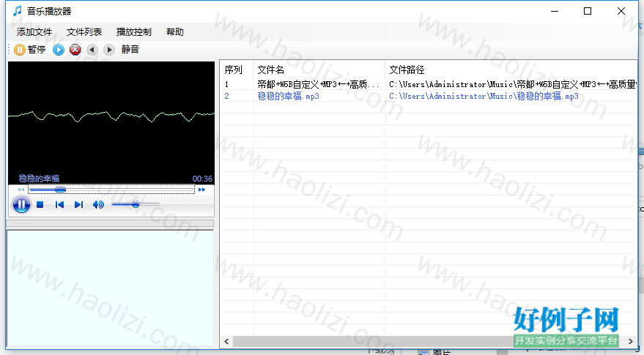The image size is (644, 355).
Task: Click the music note app icon in titlebar
Action: [x=17, y=11]
